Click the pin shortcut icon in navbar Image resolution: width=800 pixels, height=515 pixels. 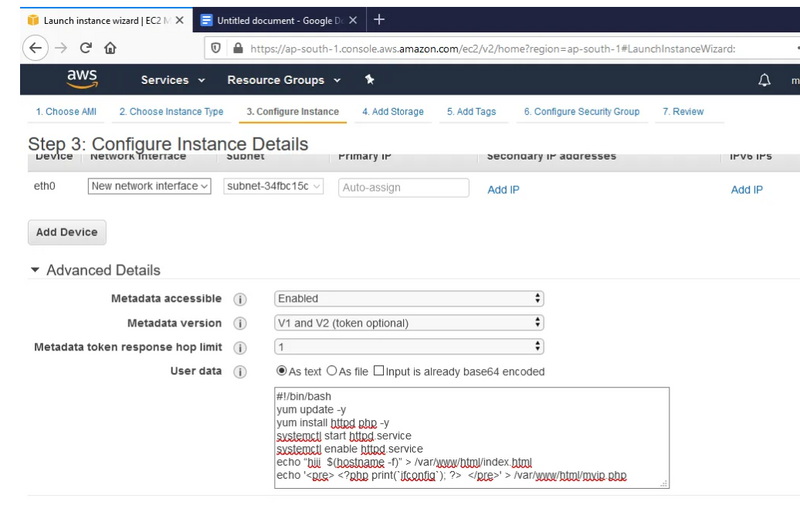point(369,80)
